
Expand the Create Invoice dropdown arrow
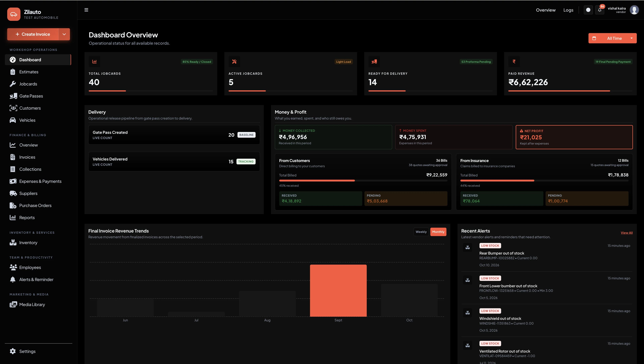(x=64, y=34)
